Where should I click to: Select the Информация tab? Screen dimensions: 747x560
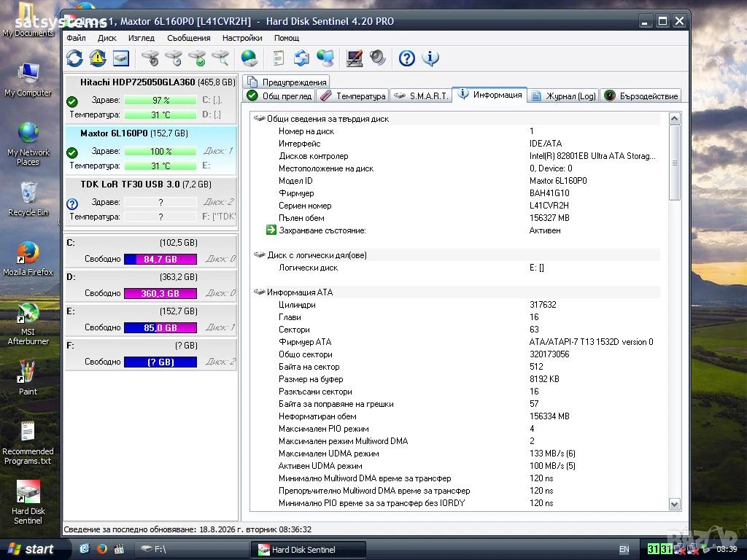[489, 95]
